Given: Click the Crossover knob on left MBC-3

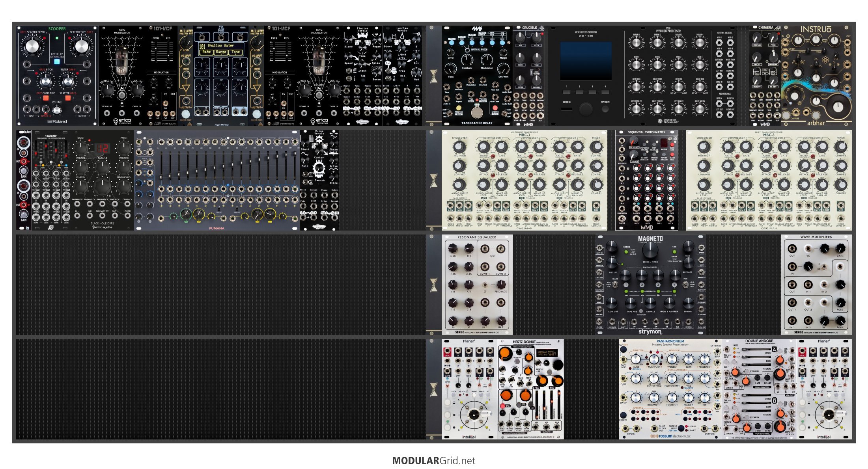Looking at the screenshot, I should 459,147.
